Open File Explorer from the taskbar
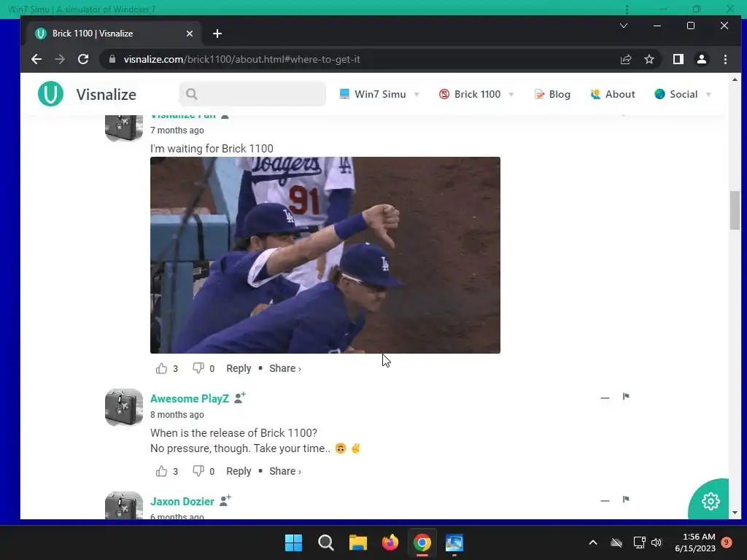This screenshot has height=560, width=747. tap(357, 542)
